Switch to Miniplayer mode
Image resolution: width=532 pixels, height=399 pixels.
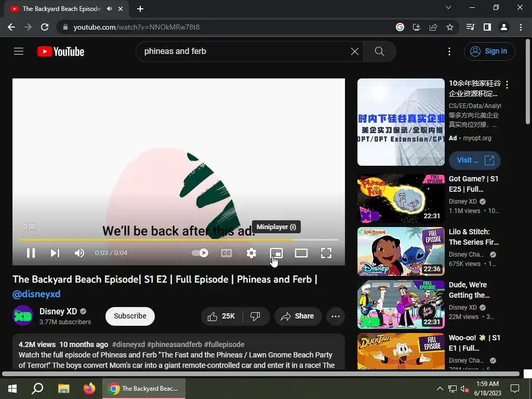click(276, 253)
